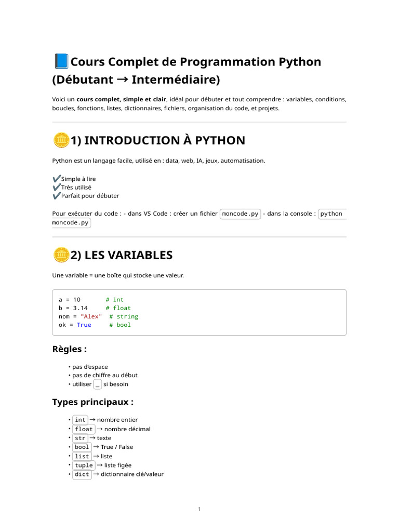Click the checkmark beside Parfait pour débuter
The width and height of the screenshot is (399, 532).
57,195
